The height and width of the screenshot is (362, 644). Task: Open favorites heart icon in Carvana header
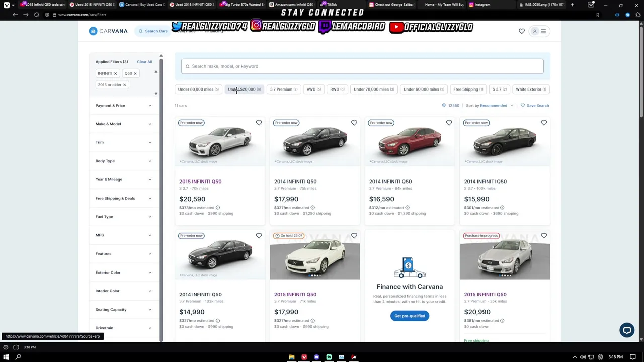click(522, 31)
